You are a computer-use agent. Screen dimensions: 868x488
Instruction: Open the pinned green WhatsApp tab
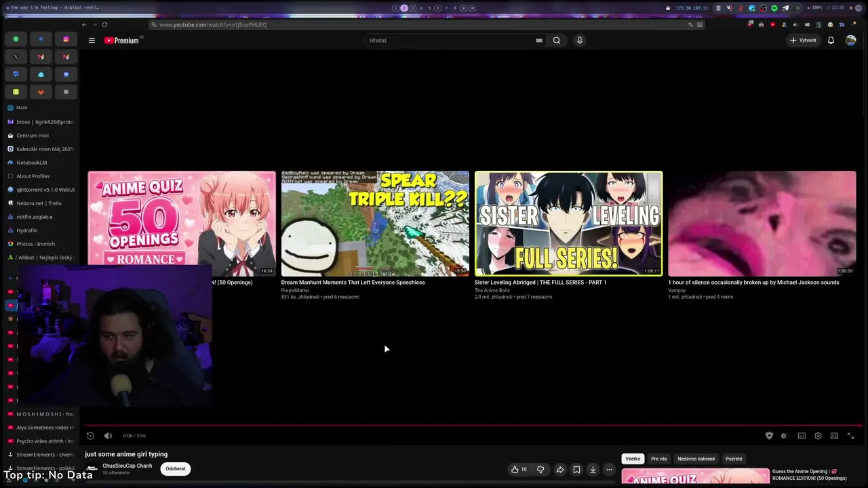16,39
